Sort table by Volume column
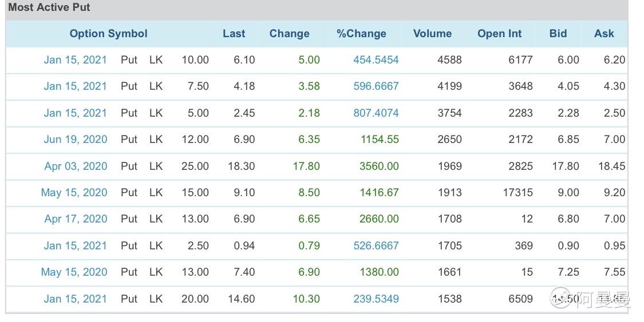The image size is (644, 322). pos(433,34)
